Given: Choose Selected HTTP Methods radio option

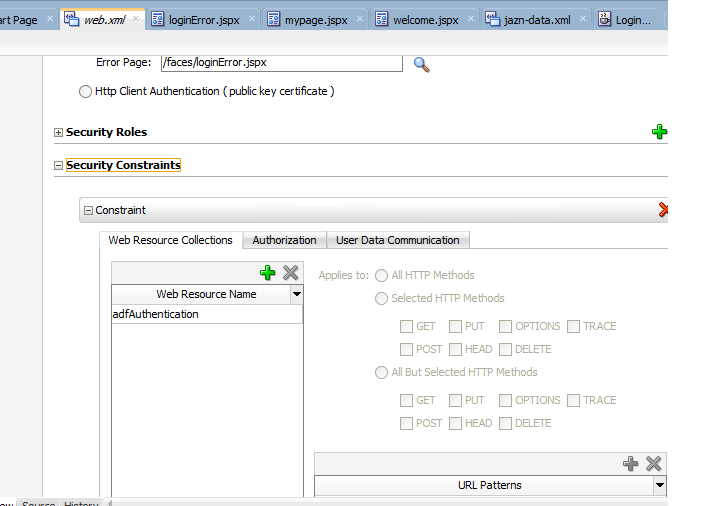Looking at the screenshot, I should click(382, 298).
